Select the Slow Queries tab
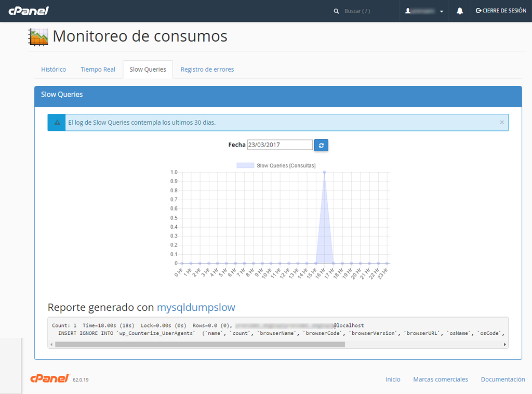 click(148, 69)
